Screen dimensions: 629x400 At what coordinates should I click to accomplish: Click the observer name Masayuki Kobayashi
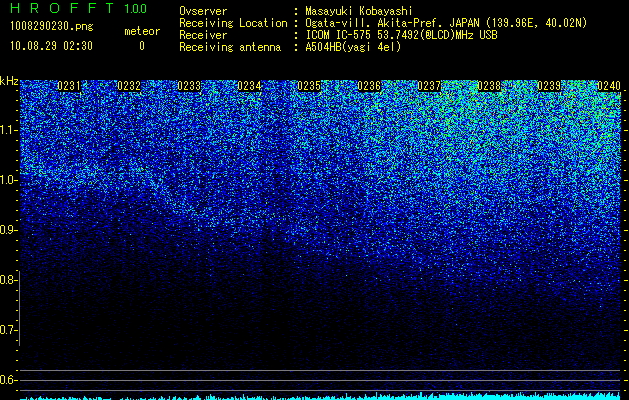(x=358, y=11)
